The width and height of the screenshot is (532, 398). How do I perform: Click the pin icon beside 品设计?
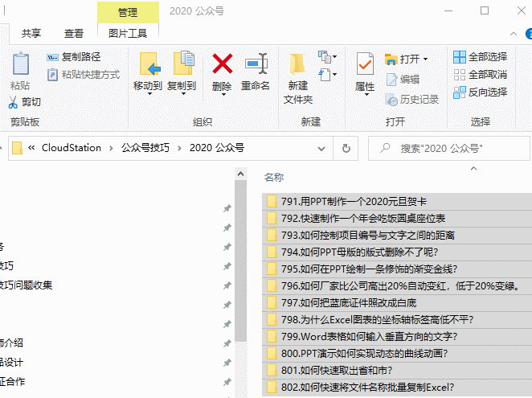pos(227,363)
